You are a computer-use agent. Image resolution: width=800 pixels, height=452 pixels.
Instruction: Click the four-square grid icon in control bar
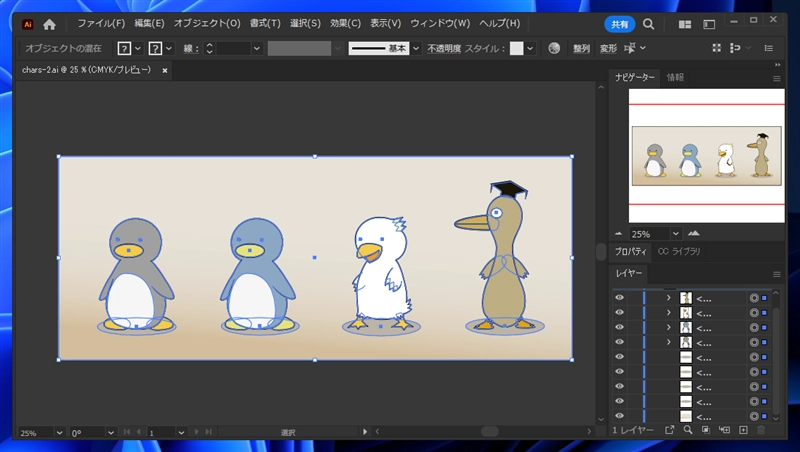tap(717, 48)
